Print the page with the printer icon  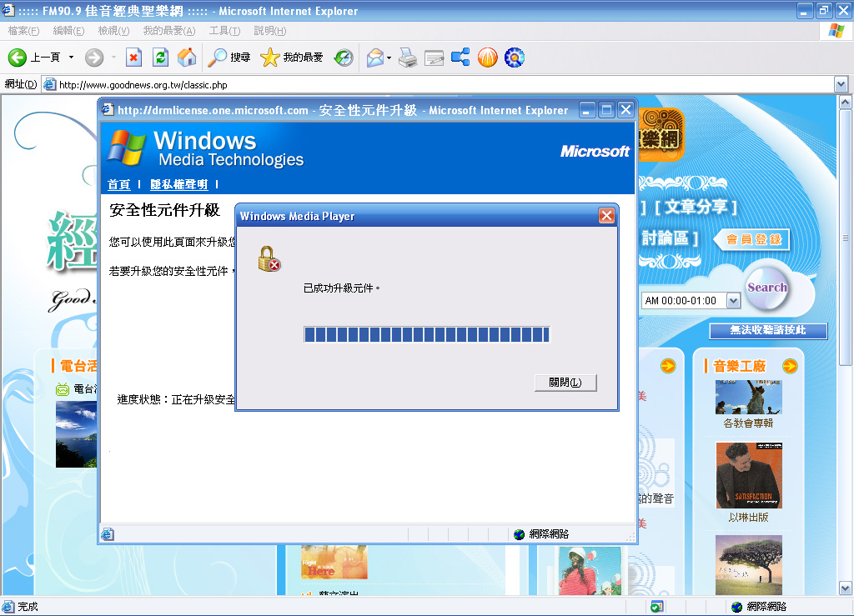click(x=407, y=58)
